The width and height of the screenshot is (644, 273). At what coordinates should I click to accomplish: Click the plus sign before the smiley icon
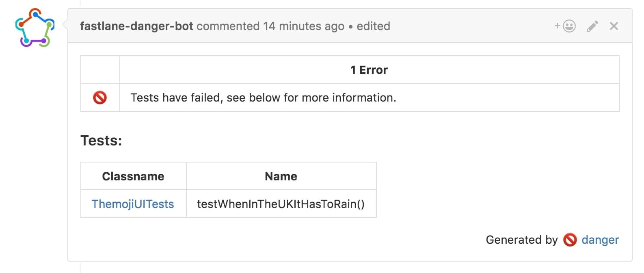(557, 26)
